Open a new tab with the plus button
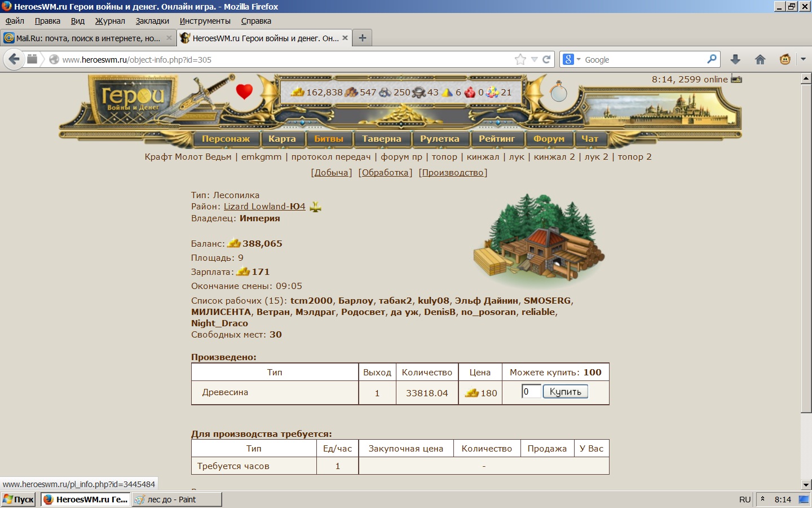The height and width of the screenshot is (508, 812). pyautogui.click(x=363, y=38)
